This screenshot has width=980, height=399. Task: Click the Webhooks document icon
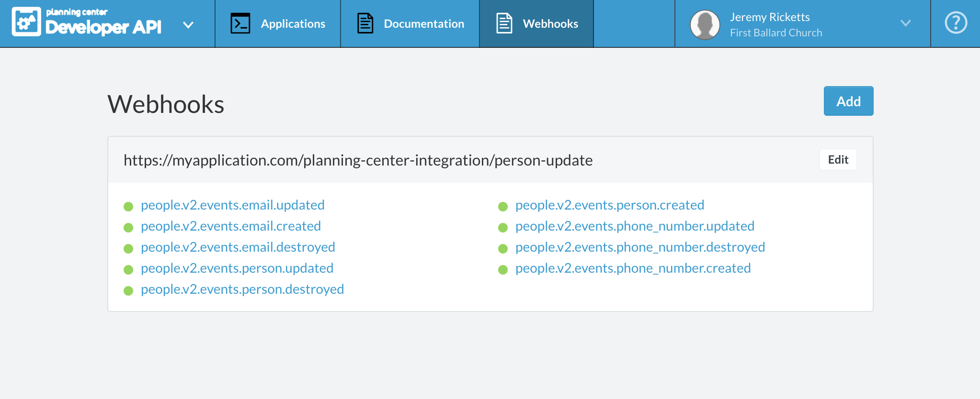(x=504, y=23)
